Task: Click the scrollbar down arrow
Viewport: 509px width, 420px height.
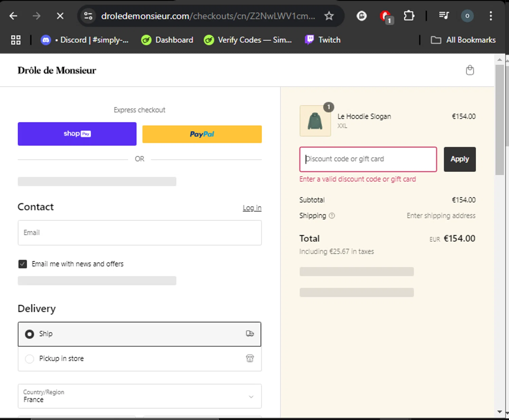Action: (x=499, y=412)
